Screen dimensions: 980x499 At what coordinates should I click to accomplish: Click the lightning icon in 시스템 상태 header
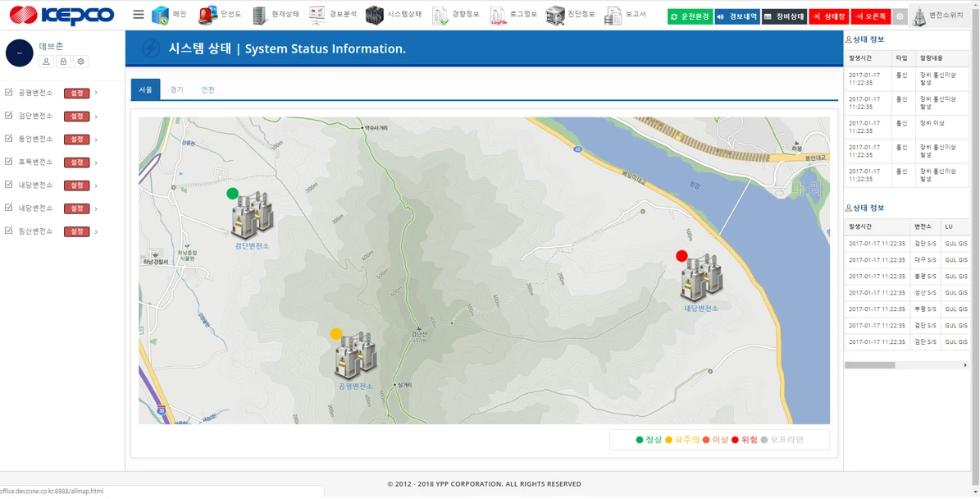pyautogui.click(x=151, y=48)
